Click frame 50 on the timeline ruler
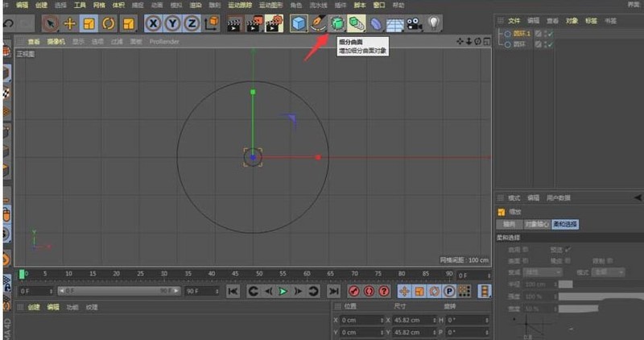 (259, 273)
